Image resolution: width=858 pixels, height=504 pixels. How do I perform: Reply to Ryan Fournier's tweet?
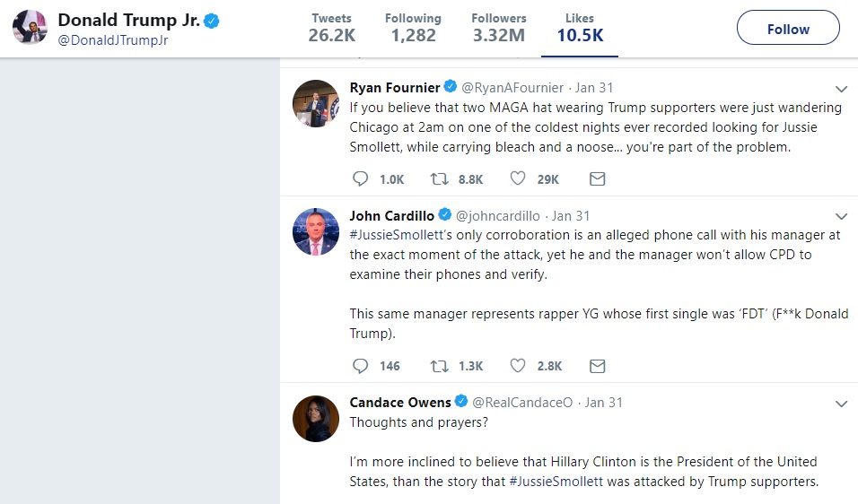pyautogui.click(x=361, y=179)
